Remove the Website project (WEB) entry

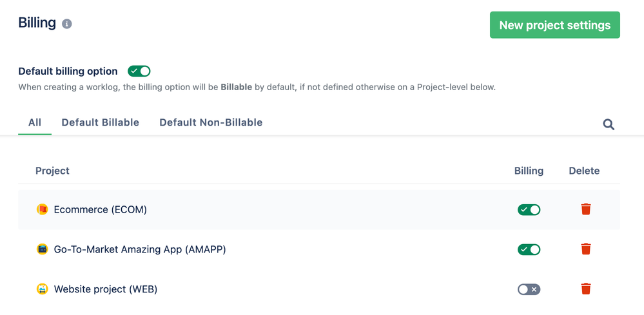(586, 289)
